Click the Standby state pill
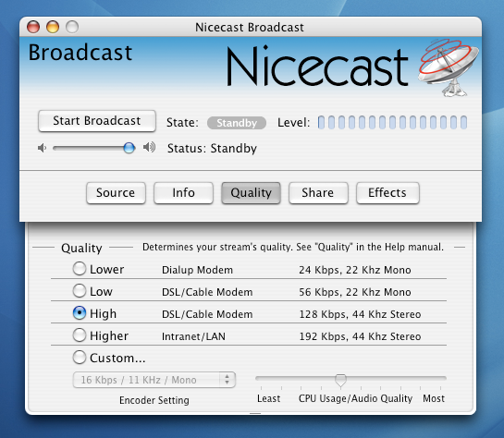 point(237,123)
